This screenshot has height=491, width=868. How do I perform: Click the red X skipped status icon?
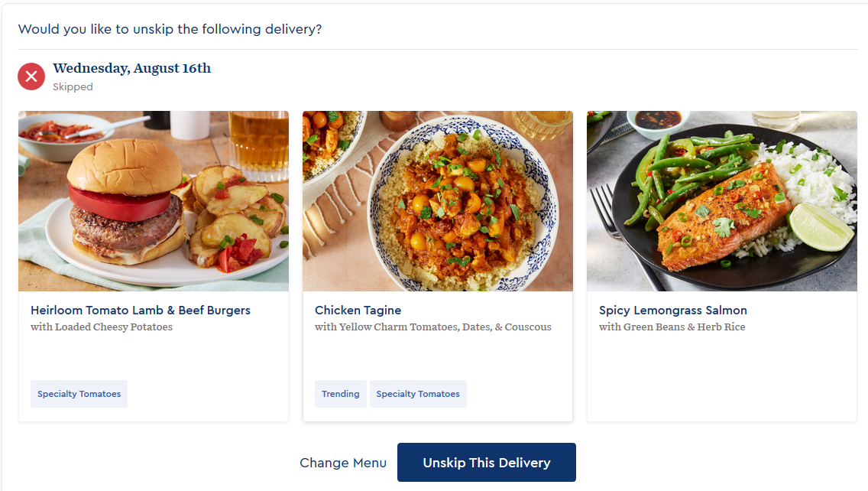click(31, 76)
